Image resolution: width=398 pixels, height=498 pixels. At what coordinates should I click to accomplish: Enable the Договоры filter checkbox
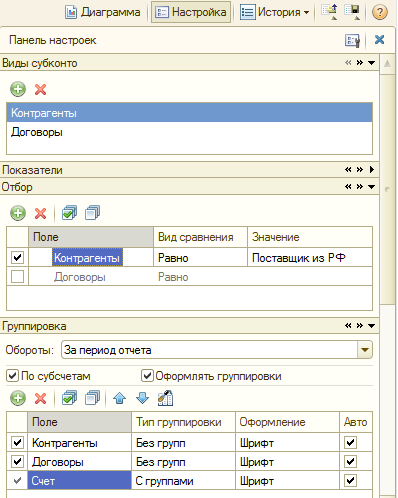17,276
